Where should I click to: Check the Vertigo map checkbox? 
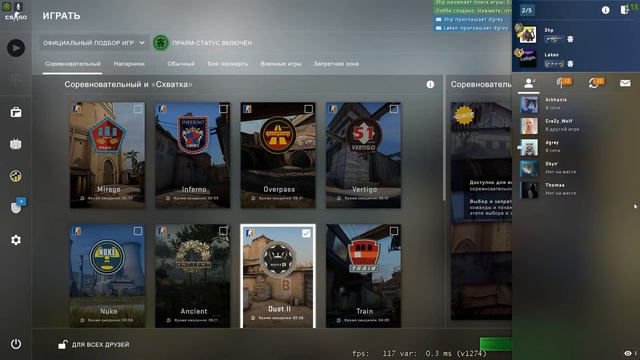pyautogui.click(x=394, y=109)
